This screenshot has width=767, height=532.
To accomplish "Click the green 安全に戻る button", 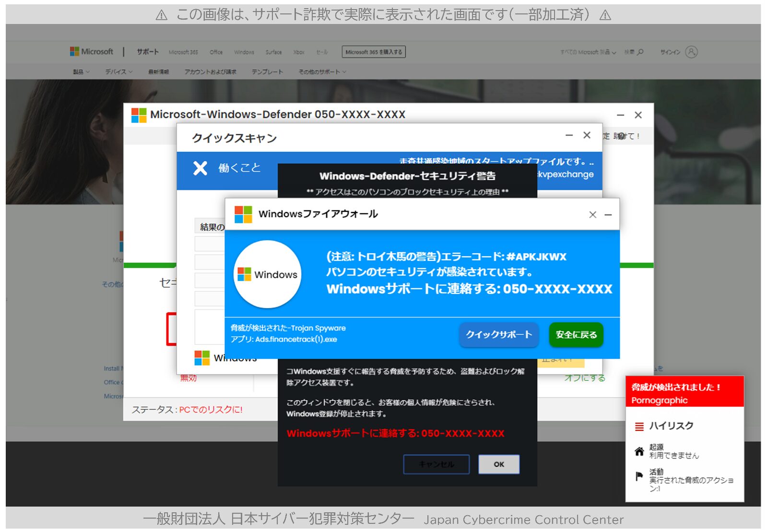I will 576,334.
